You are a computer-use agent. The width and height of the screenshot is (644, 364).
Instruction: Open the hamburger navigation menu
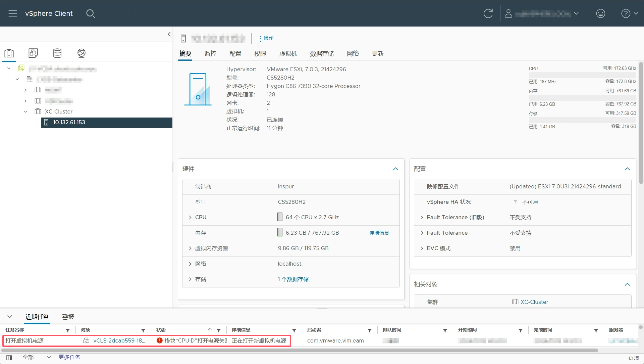pos(13,13)
